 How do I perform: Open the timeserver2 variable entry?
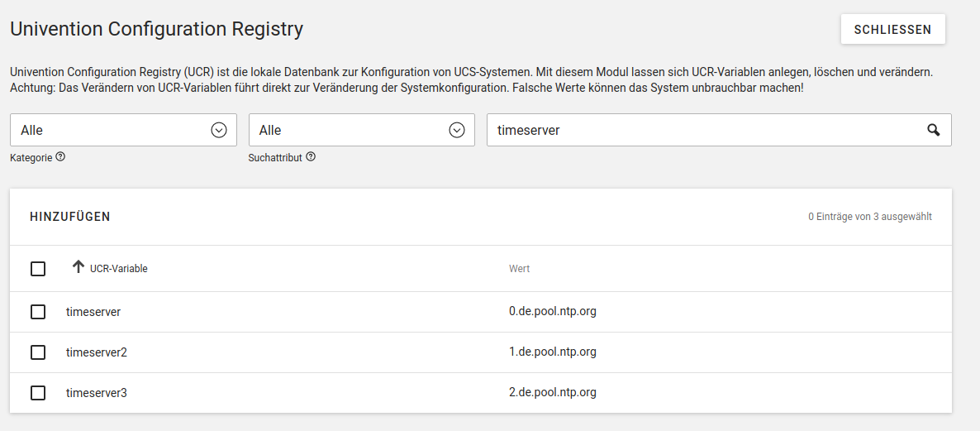(97, 352)
